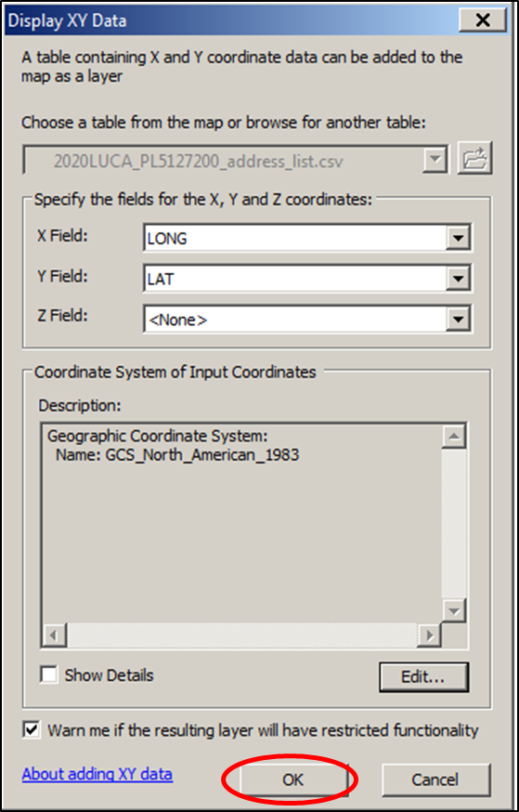
Task: Enable the Show Details checkbox
Action: [x=50, y=675]
